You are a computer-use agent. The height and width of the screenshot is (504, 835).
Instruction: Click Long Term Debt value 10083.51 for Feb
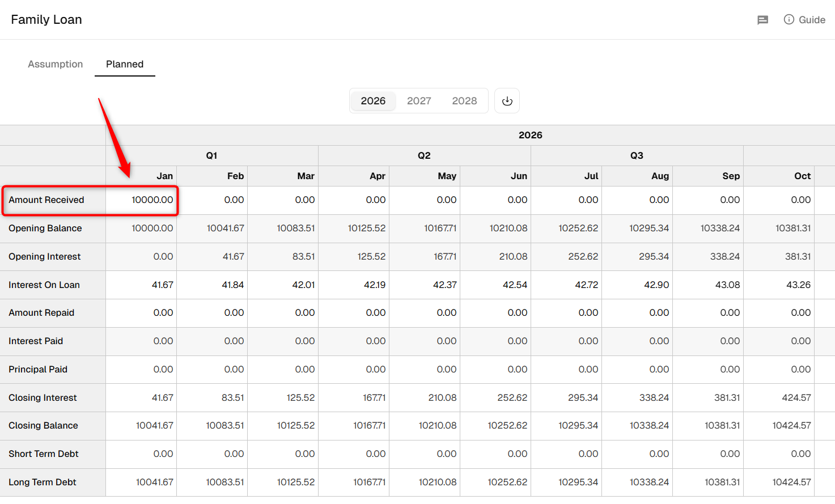coord(225,482)
